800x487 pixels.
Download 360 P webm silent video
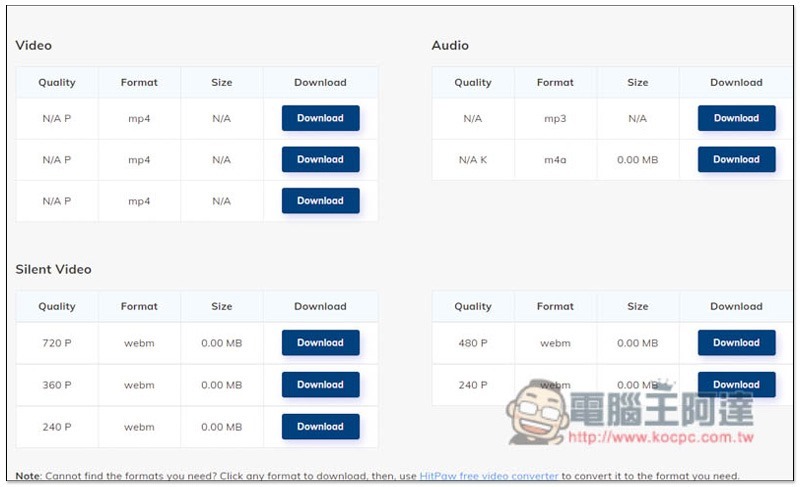pyautogui.click(x=320, y=385)
